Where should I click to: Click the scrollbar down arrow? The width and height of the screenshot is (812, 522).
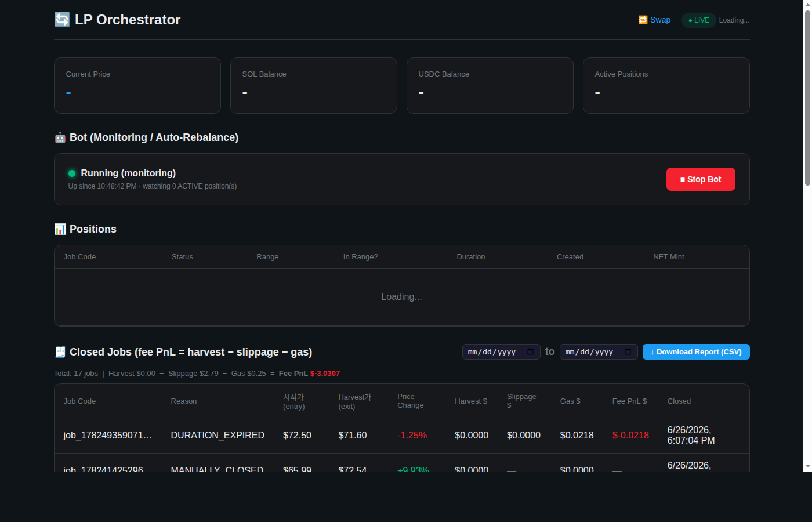(x=807, y=466)
